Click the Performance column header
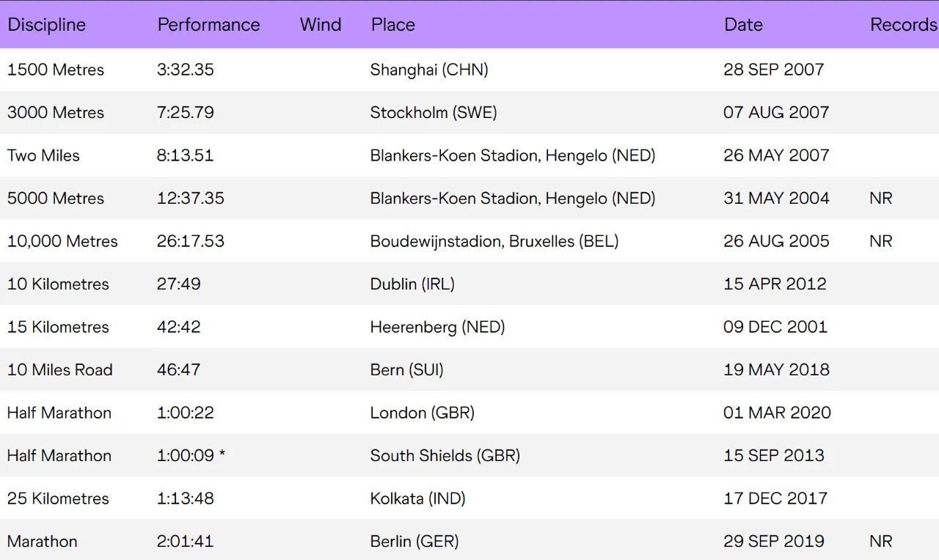The image size is (939, 560). point(208,25)
